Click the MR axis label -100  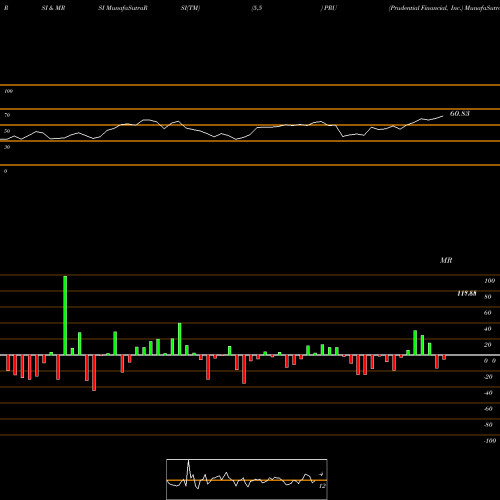pyautogui.click(x=490, y=441)
